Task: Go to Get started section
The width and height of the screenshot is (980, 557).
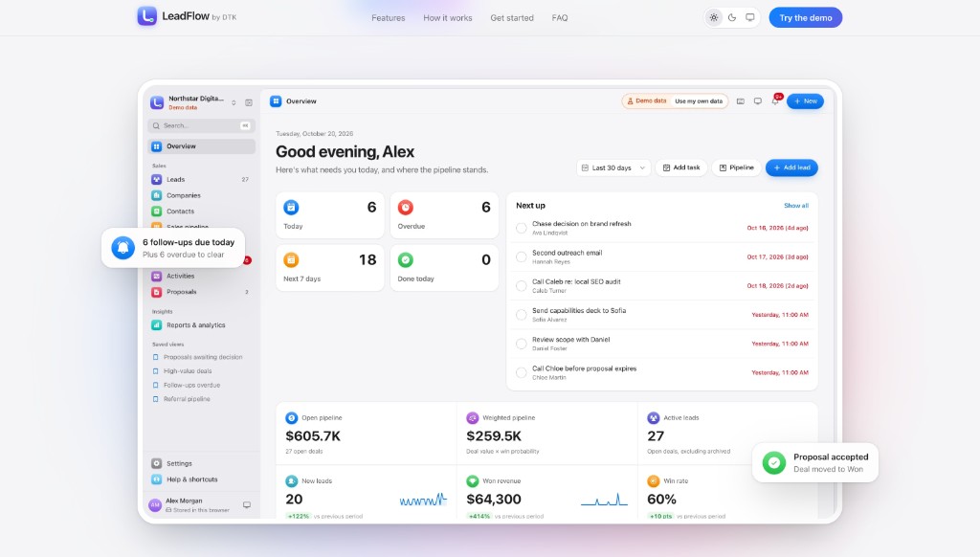Action: point(512,18)
